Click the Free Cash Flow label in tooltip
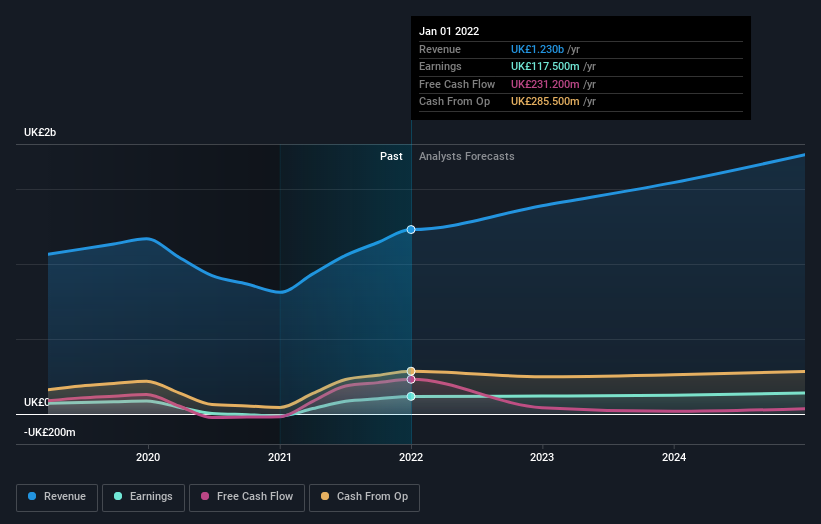Screen dimensions: 821x524 (457, 84)
